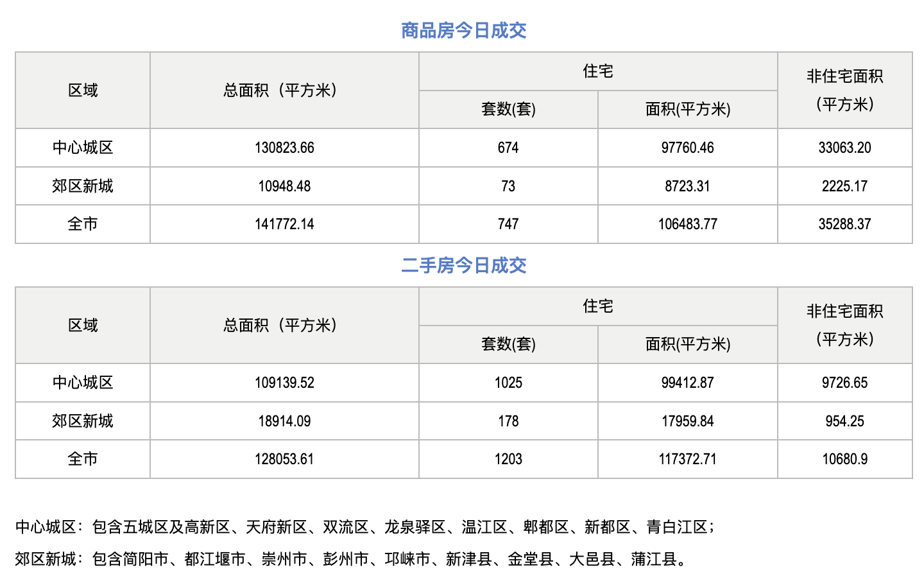Select the non-residential value 10680.9
The width and height of the screenshot is (924, 583).
(x=844, y=459)
